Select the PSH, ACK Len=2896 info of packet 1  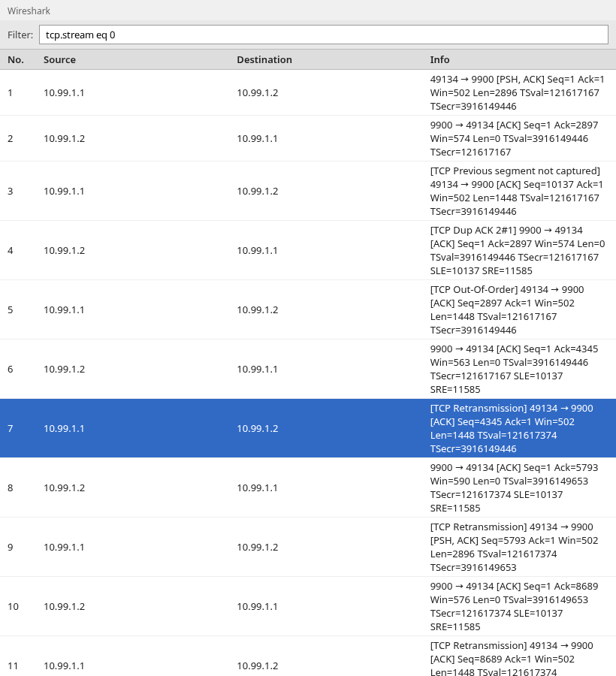(518, 92)
